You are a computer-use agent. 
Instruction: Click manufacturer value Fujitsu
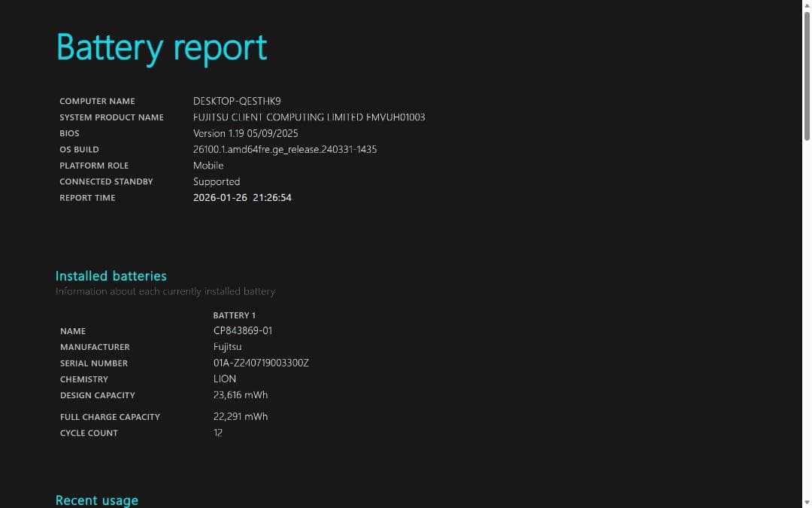pos(227,347)
